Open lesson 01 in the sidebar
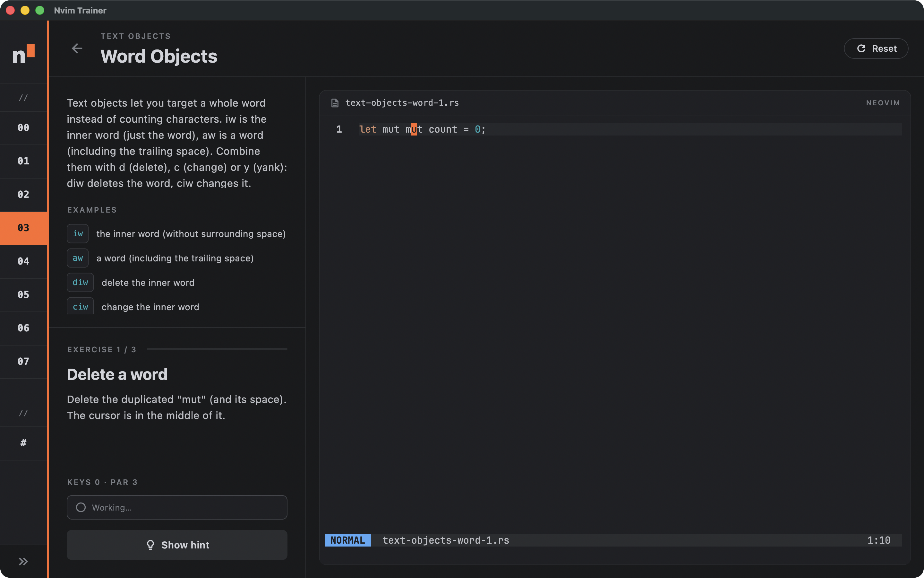924x578 pixels. tap(23, 161)
